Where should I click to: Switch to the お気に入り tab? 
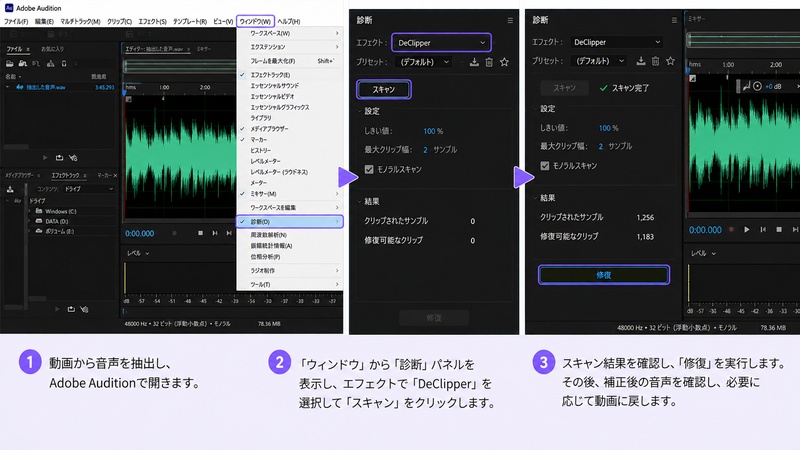[53, 49]
